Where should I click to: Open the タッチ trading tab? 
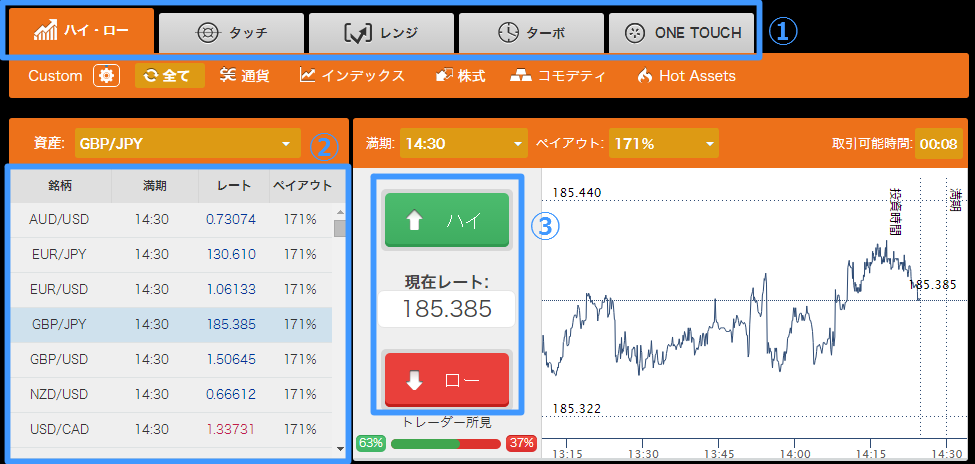pyautogui.click(x=231, y=33)
